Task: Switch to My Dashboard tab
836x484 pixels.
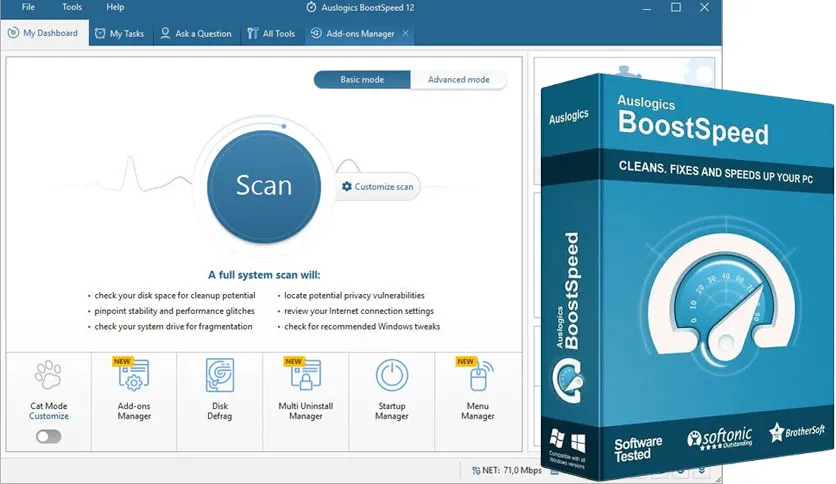Action: pyautogui.click(x=45, y=33)
